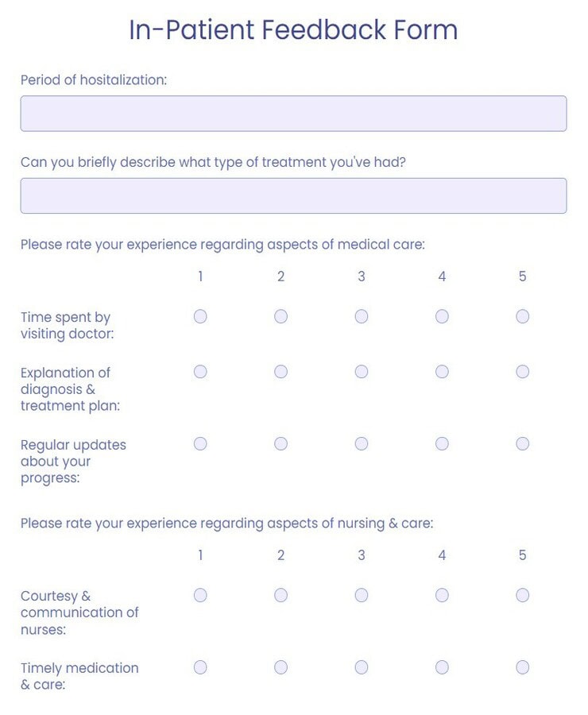
Task: Choose rating 5 for time spent by visiting doctor
Action: click(522, 316)
